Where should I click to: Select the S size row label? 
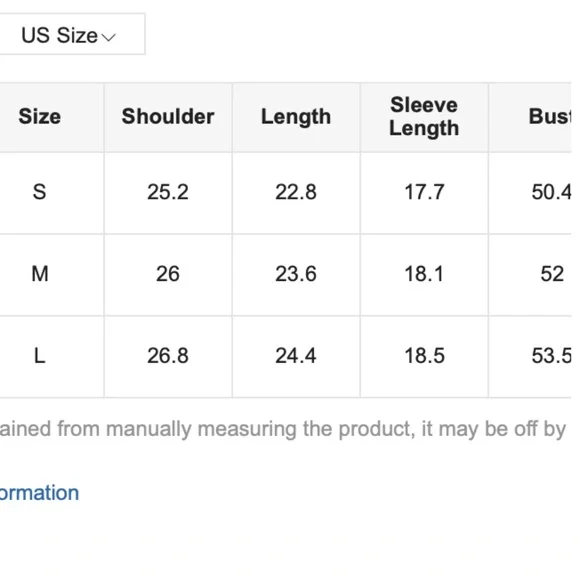point(40,192)
